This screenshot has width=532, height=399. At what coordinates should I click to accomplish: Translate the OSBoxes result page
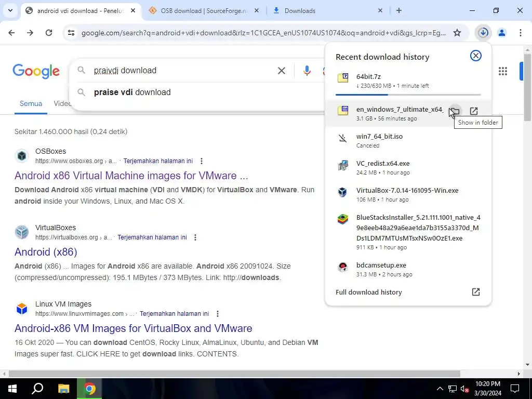tap(158, 161)
